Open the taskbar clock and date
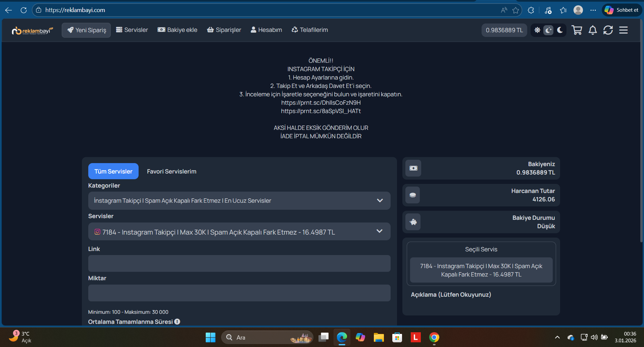644x347 pixels. pos(626,337)
